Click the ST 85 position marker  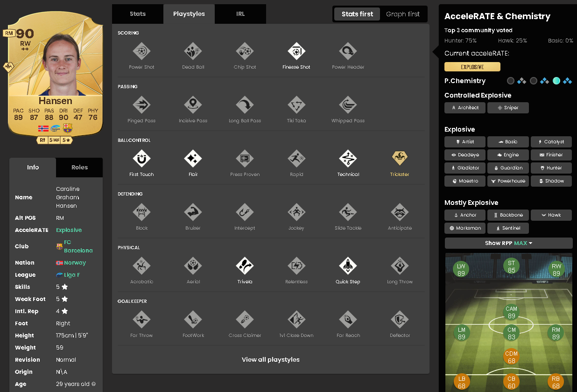click(512, 266)
